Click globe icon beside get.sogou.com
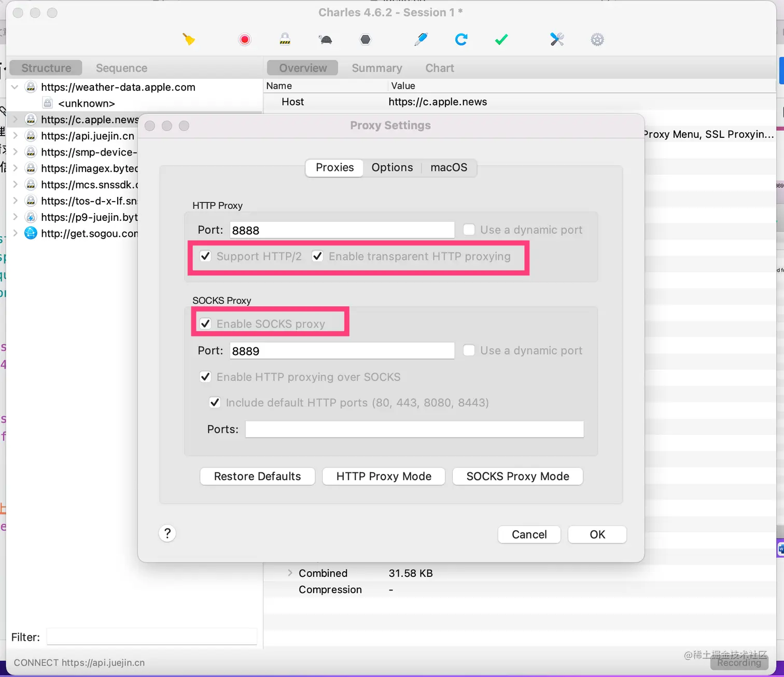The width and height of the screenshot is (784, 677). click(31, 233)
